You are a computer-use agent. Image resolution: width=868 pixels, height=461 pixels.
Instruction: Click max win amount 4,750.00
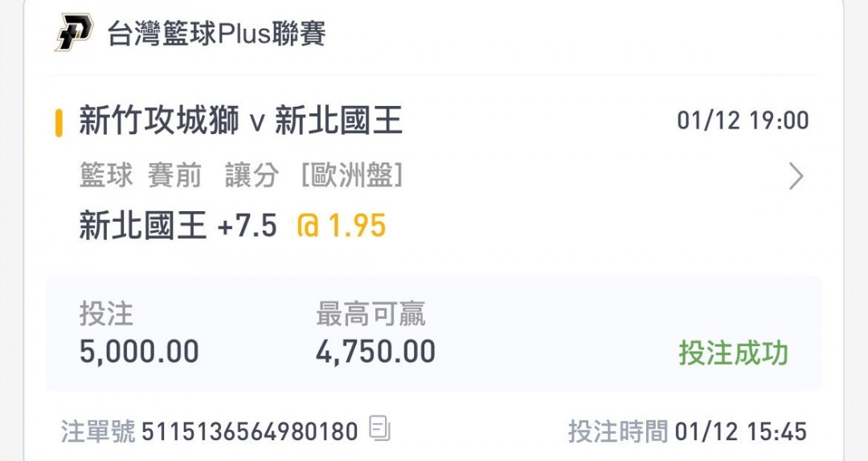[x=376, y=352]
